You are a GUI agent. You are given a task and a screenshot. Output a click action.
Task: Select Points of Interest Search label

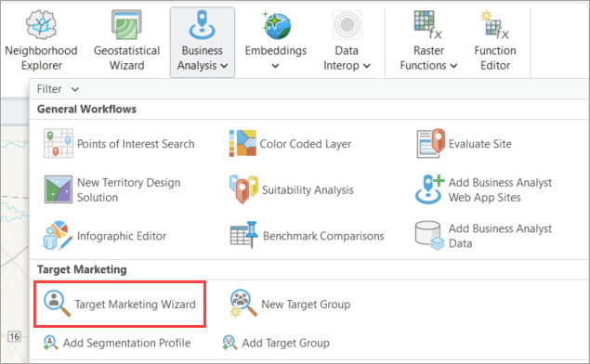pyautogui.click(x=136, y=144)
